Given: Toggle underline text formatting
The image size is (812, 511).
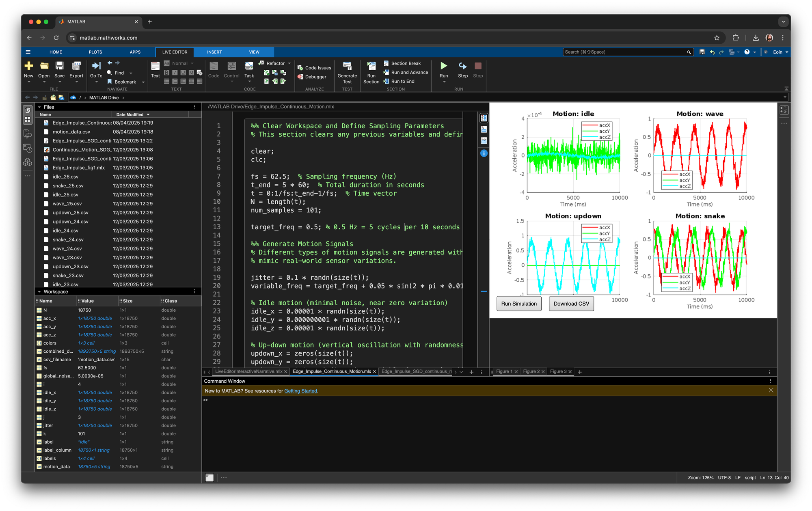Looking at the screenshot, I should coord(183,73).
